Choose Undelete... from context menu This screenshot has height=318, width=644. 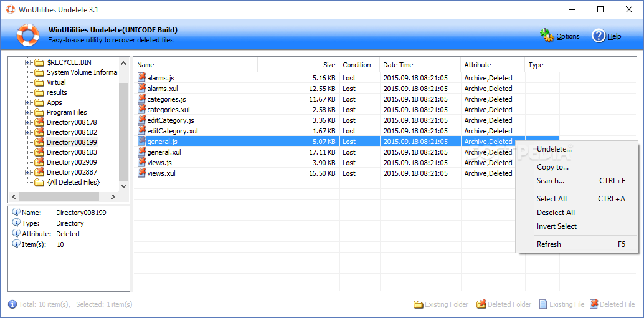click(x=577, y=149)
